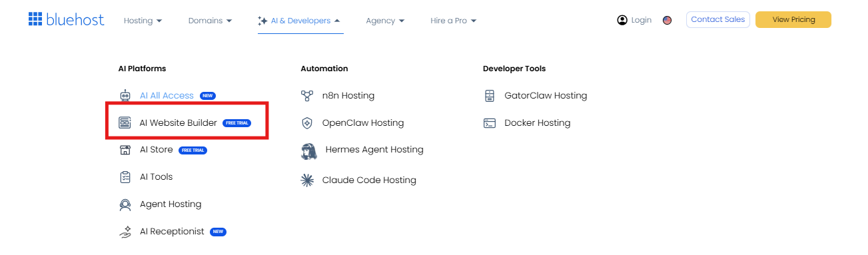Click the Developer Tools section heading
Screen dimensions: 868x255
coord(514,69)
